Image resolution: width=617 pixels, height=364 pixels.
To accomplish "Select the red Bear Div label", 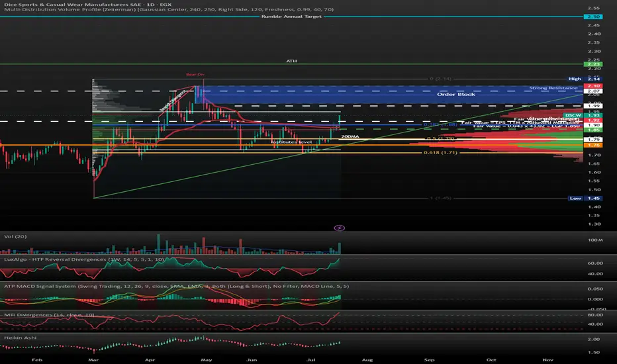I will 195,74.
